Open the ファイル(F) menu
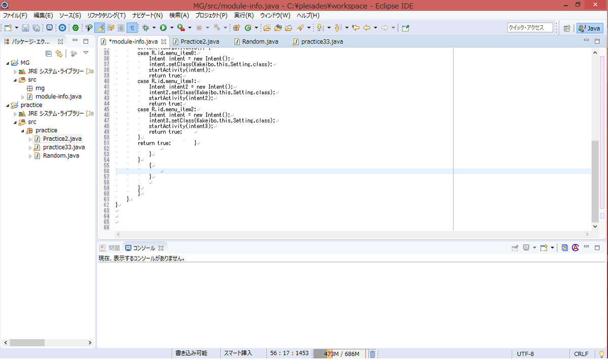This screenshot has height=364, width=608. pos(15,15)
